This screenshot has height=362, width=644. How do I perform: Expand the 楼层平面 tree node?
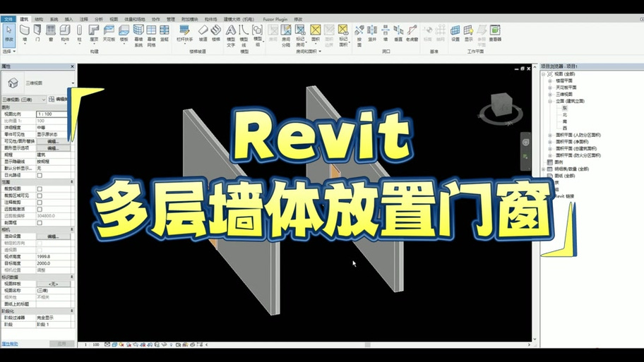(x=550, y=81)
